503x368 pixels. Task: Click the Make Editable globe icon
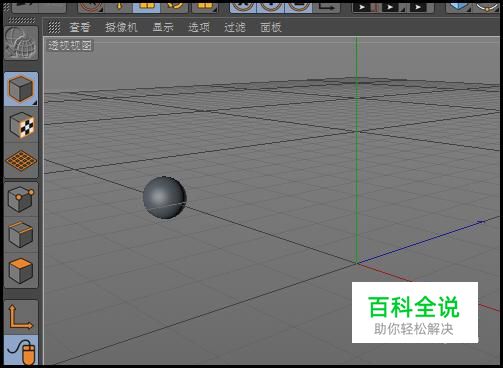[21, 43]
